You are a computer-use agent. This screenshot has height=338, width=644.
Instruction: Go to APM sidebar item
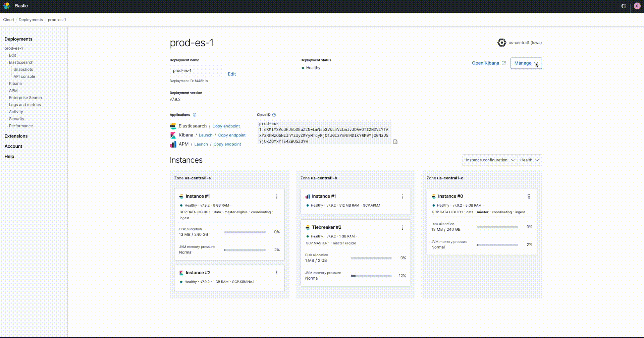tap(13, 91)
